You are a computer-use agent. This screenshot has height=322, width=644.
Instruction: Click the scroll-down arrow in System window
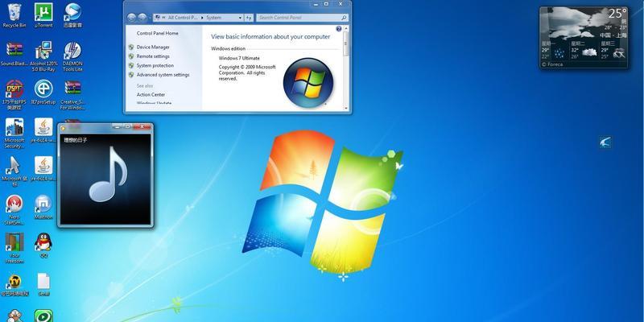point(346,109)
